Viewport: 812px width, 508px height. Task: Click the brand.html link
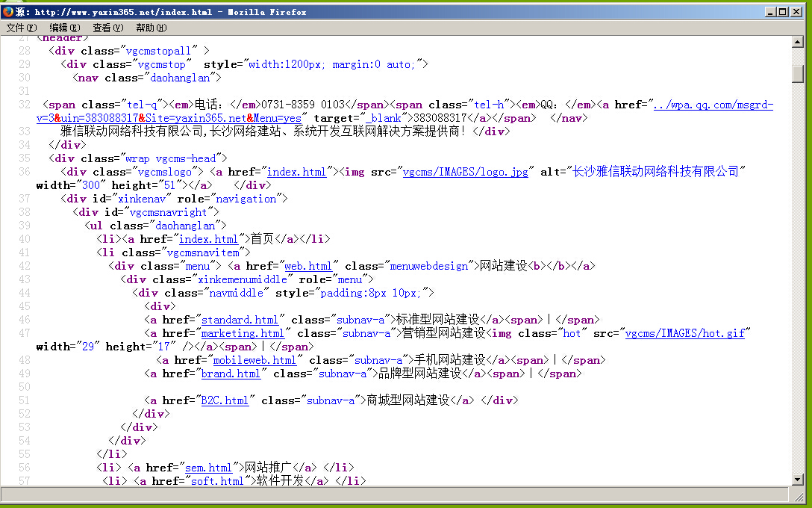click(231, 374)
